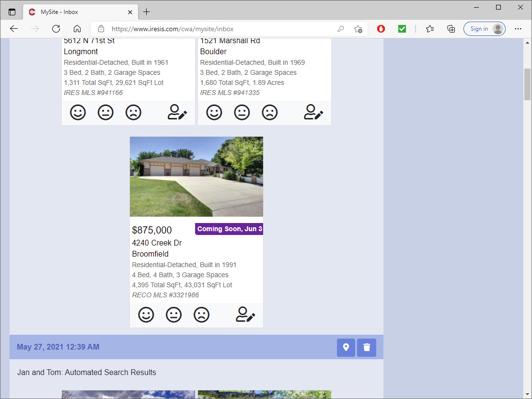Open notes editor for 1521 Marshall Rd listing
Screen dimensions: 532x399
point(313,112)
